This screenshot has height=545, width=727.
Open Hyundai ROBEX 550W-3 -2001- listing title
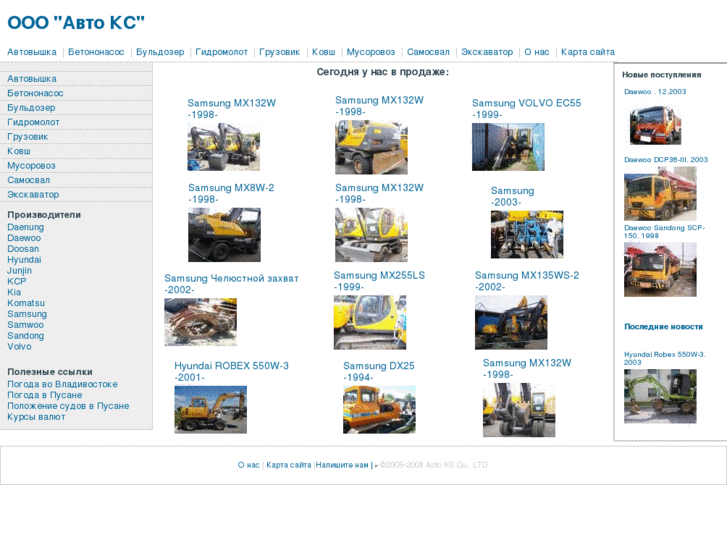tap(231, 372)
